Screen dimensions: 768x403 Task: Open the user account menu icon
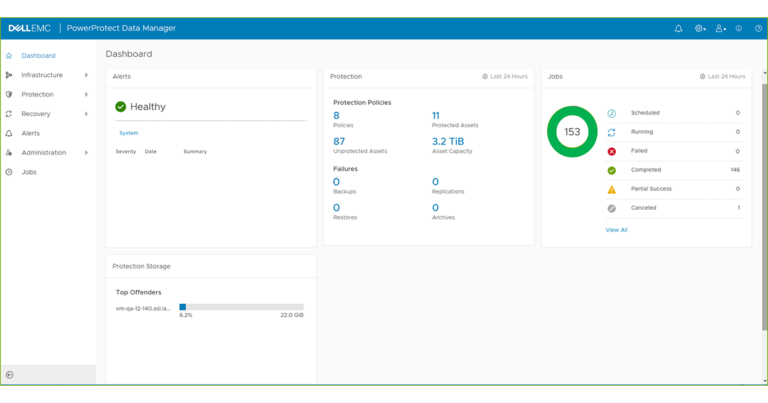point(720,28)
